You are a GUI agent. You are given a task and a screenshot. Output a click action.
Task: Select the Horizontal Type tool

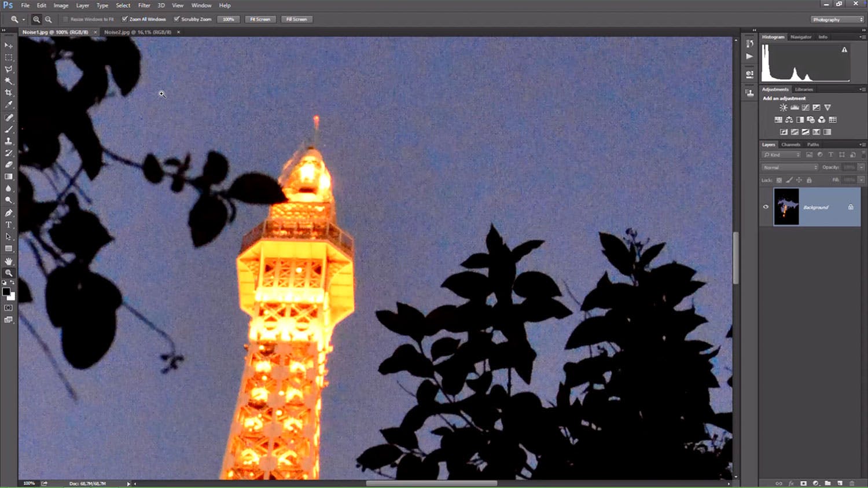pos(9,225)
